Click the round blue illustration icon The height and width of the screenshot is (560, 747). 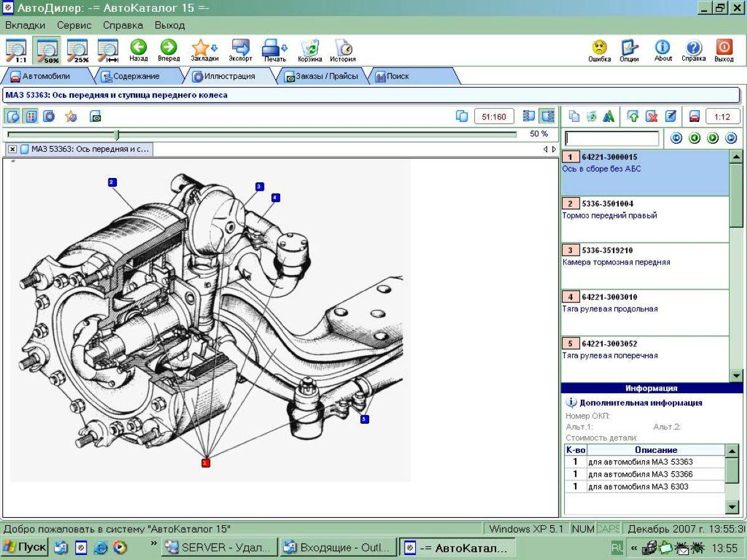tap(49, 116)
